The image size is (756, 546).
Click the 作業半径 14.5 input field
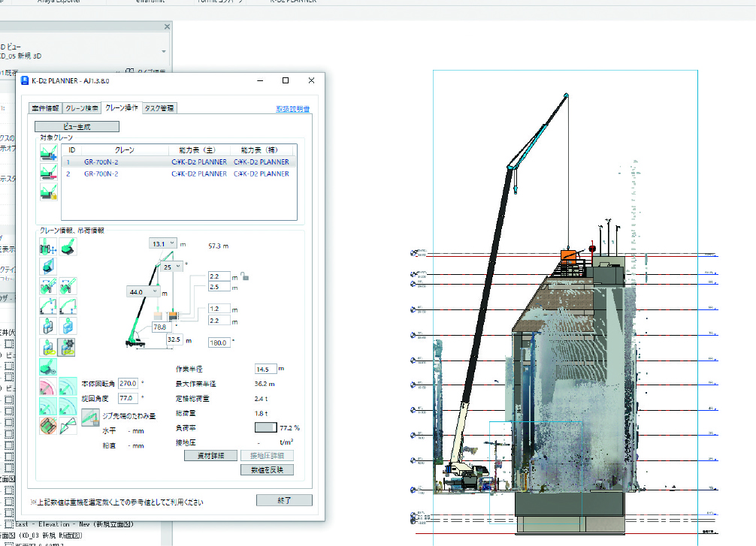click(x=265, y=369)
